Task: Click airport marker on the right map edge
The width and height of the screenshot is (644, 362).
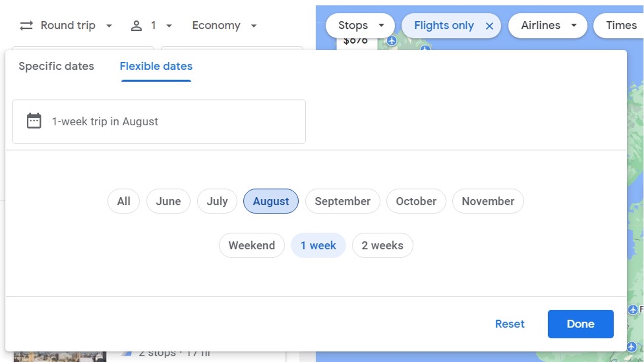Action: pyautogui.click(x=633, y=310)
